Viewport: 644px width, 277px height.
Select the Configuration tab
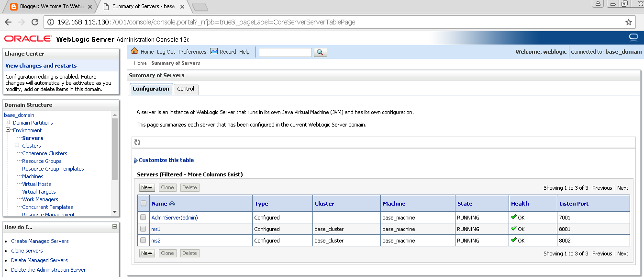[x=151, y=89]
